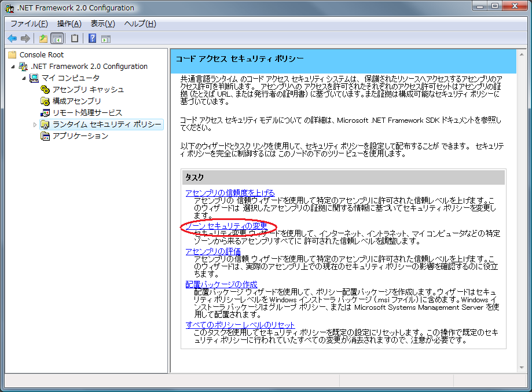Click the コード アクセス セキュリティ ポリシー heading
This screenshot has height=392, width=532.
(240, 58)
